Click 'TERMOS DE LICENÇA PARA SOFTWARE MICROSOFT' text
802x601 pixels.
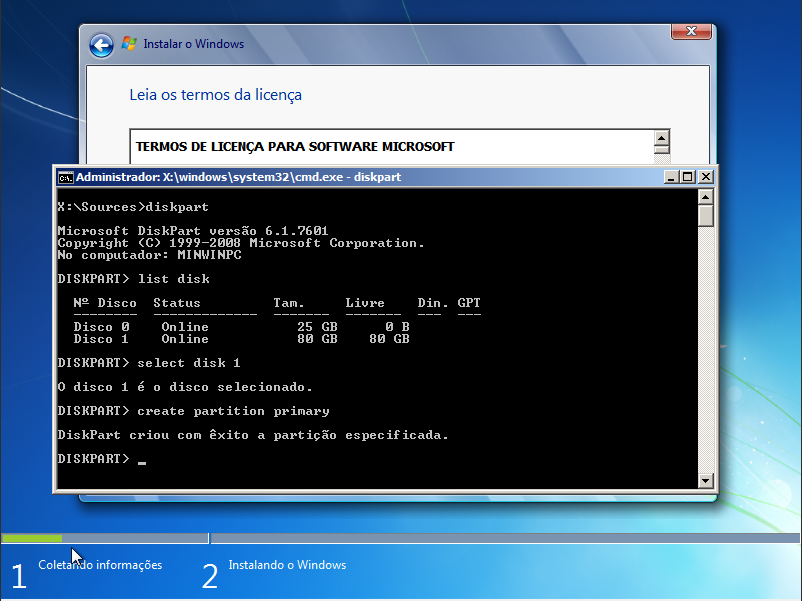[x=295, y=147]
